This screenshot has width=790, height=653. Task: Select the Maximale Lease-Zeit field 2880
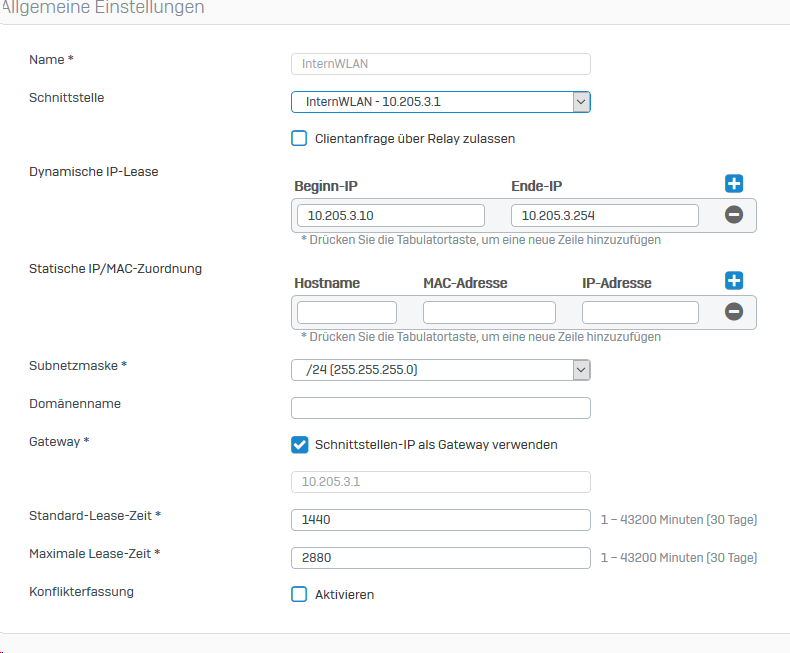pyautogui.click(x=440, y=557)
